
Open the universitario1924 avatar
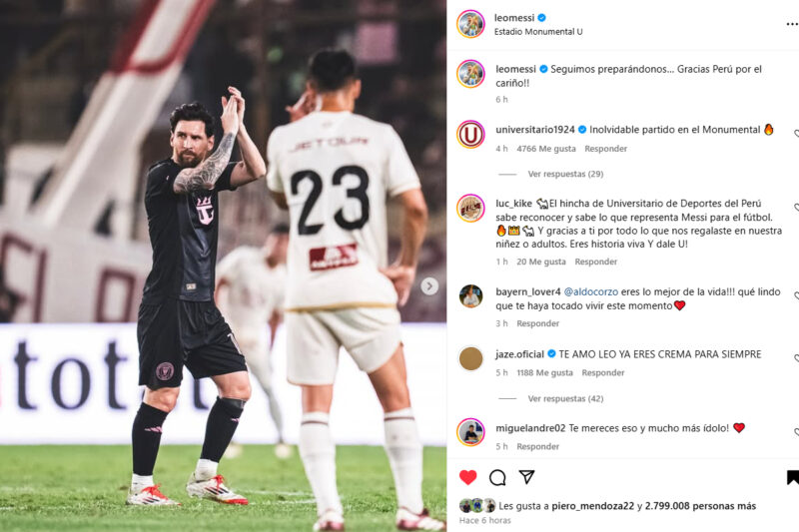[470, 135]
